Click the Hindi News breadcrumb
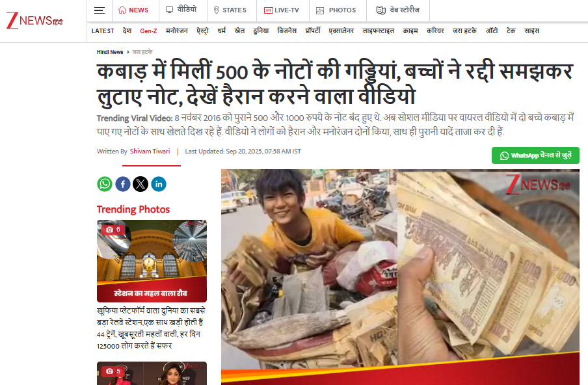 [110, 52]
